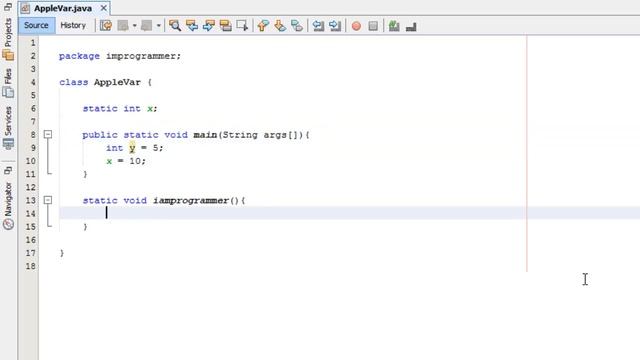The width and height of the screenshot is (640, 360).
Task: Click the grayed Forward navigation icon
Action: pyautogui.click(x=147, y=26)
